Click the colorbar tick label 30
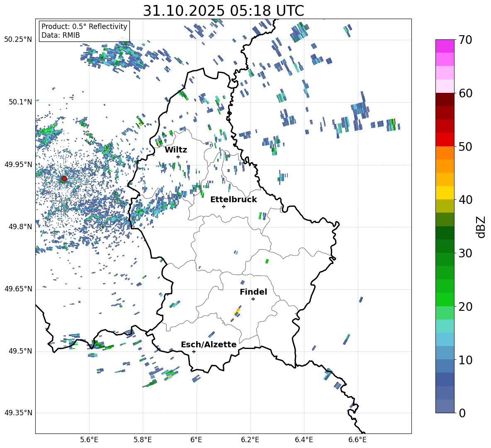 465,253
